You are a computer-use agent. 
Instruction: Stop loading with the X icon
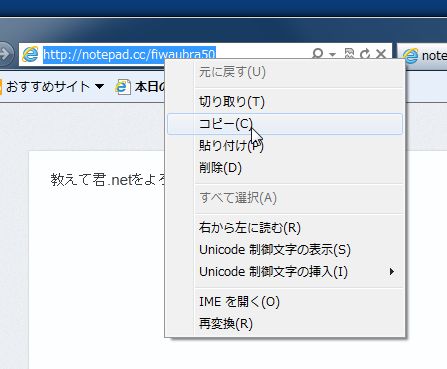point(381,53)
